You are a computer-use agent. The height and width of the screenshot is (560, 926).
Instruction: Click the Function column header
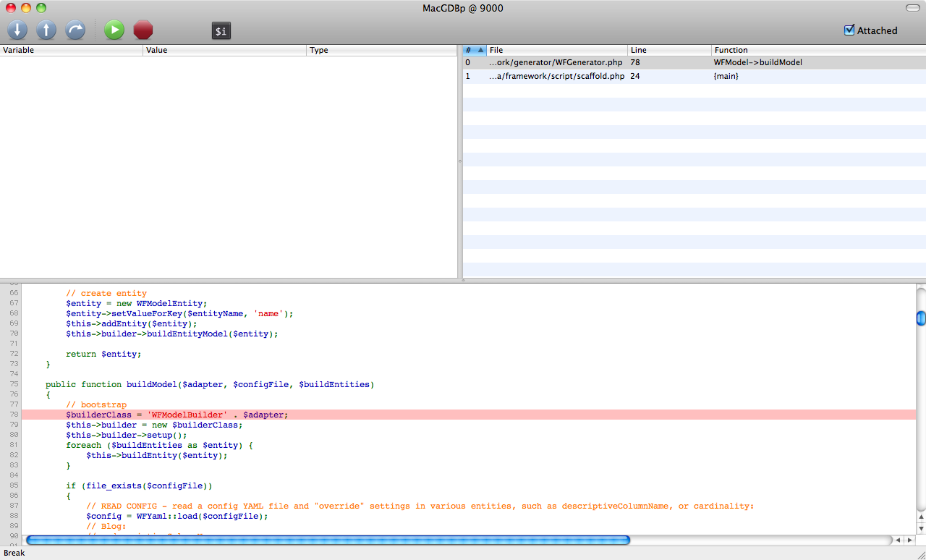pos(817,50)
